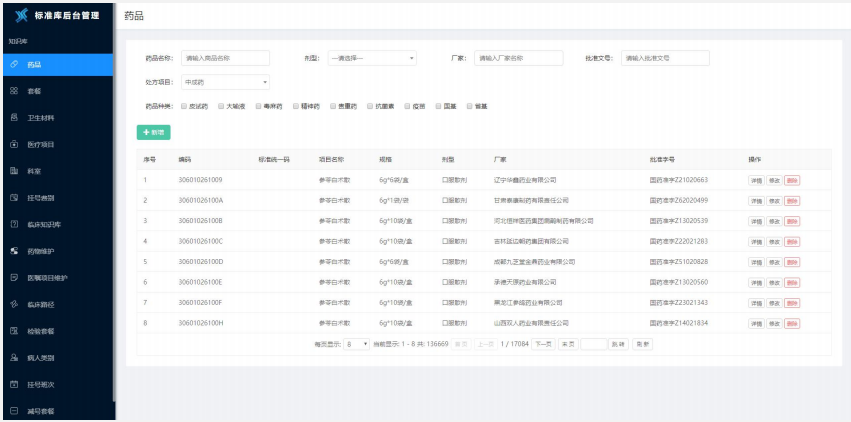Open the 每页显示 page-size dropdown

coord(357,344)
